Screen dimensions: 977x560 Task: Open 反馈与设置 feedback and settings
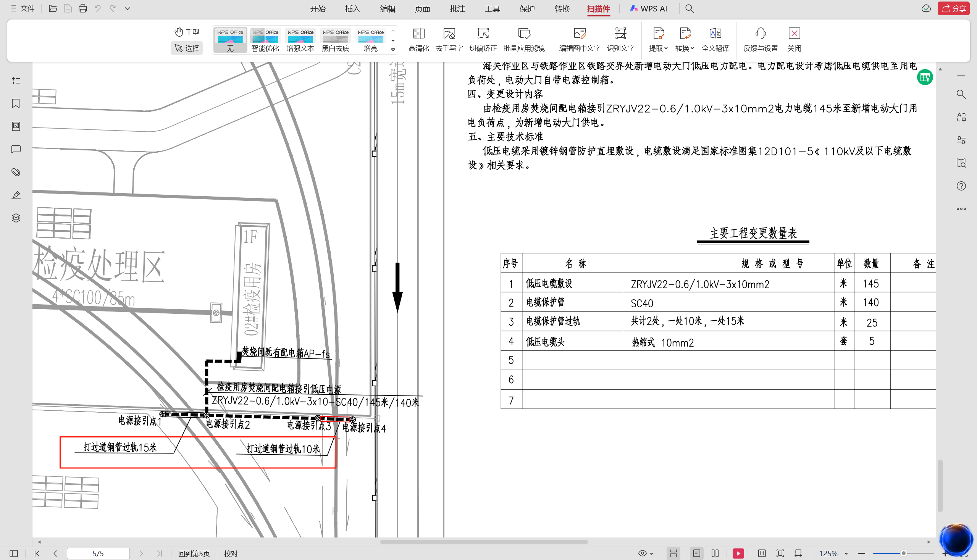pos(761,40)
